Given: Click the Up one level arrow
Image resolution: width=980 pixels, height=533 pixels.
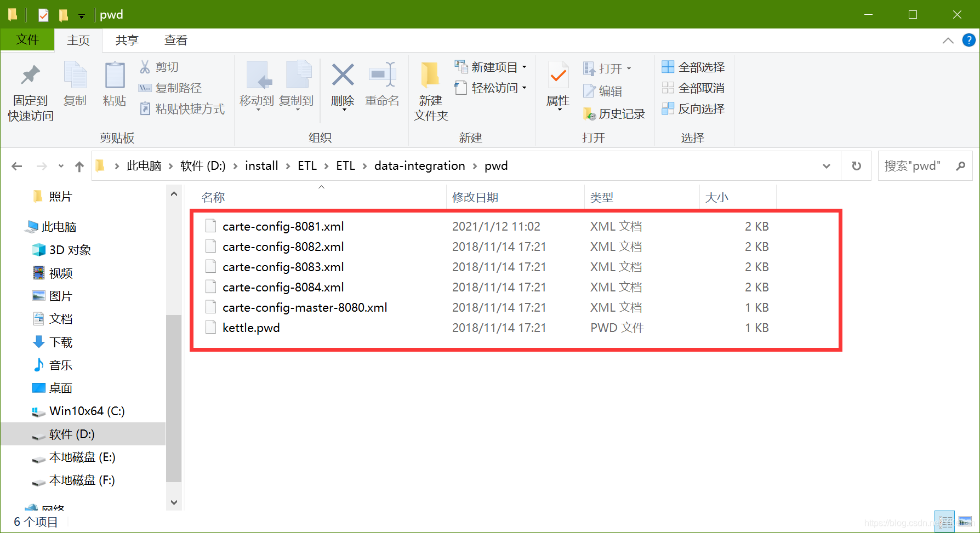Looking at the screenshot, I should point(79,166).
